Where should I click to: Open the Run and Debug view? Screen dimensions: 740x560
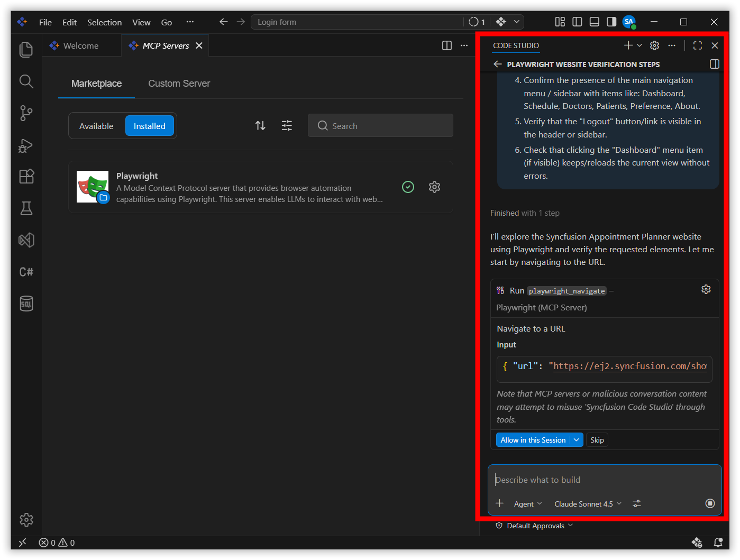[26, 145]
